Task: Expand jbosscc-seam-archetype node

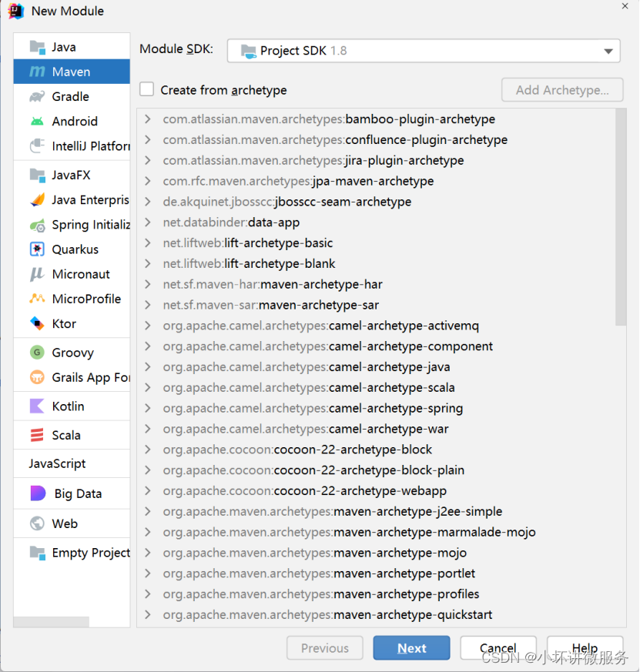Action: pos(148,202)
